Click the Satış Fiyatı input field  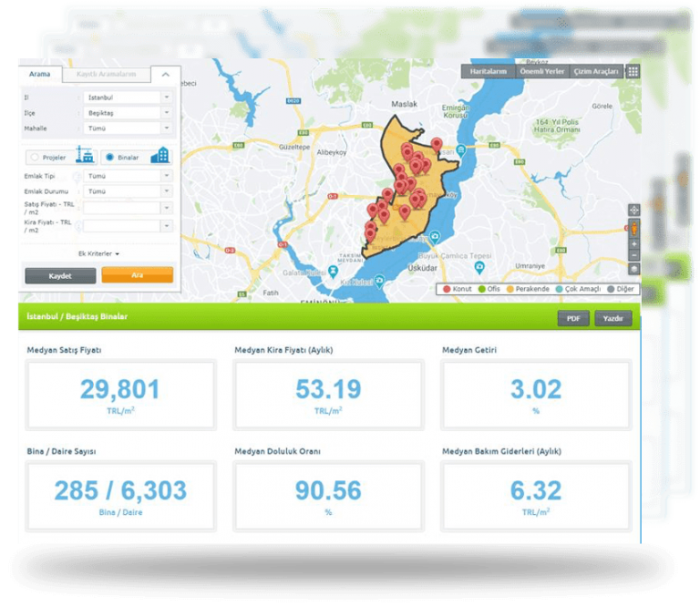(120, 208)
